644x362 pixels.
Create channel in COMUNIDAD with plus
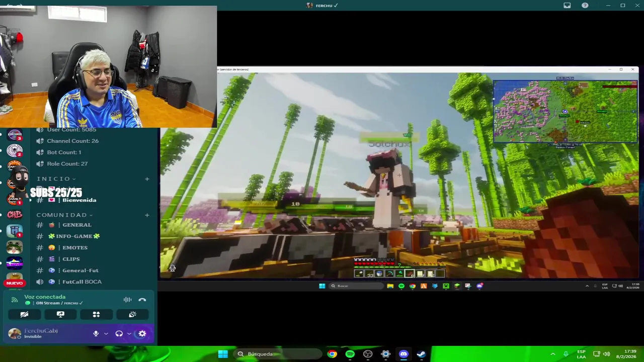tap(147, 215)
